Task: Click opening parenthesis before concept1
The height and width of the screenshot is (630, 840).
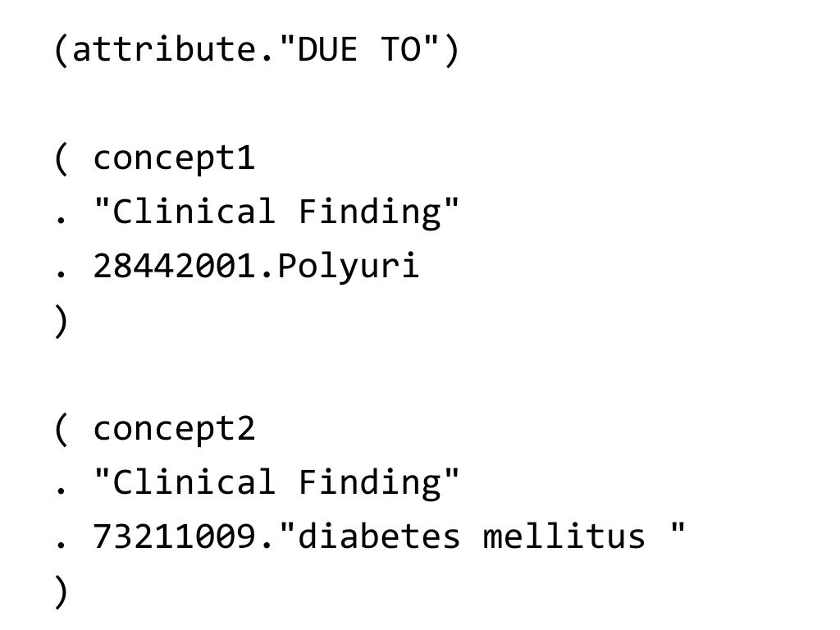Action: 61,158
